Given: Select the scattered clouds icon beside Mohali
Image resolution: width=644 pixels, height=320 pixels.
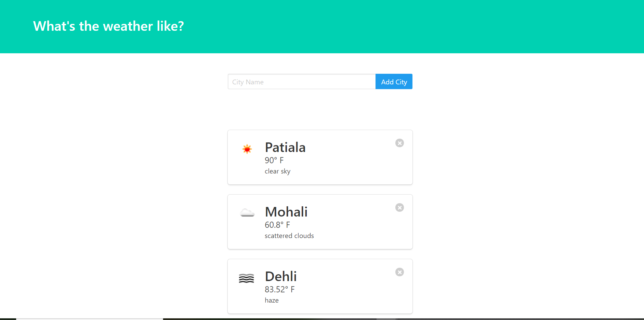Looking at the screenshot, I should pos(247,212).
